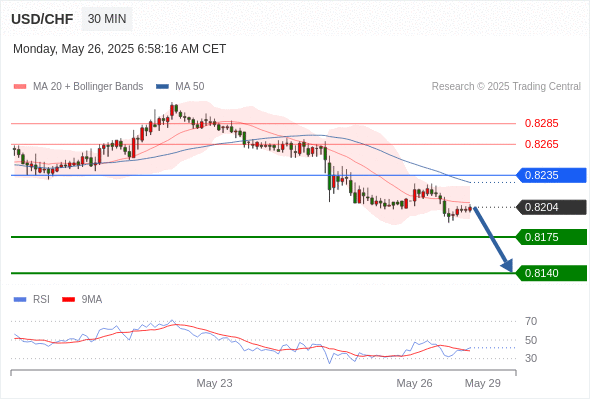The height and width of the screenshot is (400, 590).
Task: Click the MA 50 blue legend swatch
Action: click(x=162, y=87)
